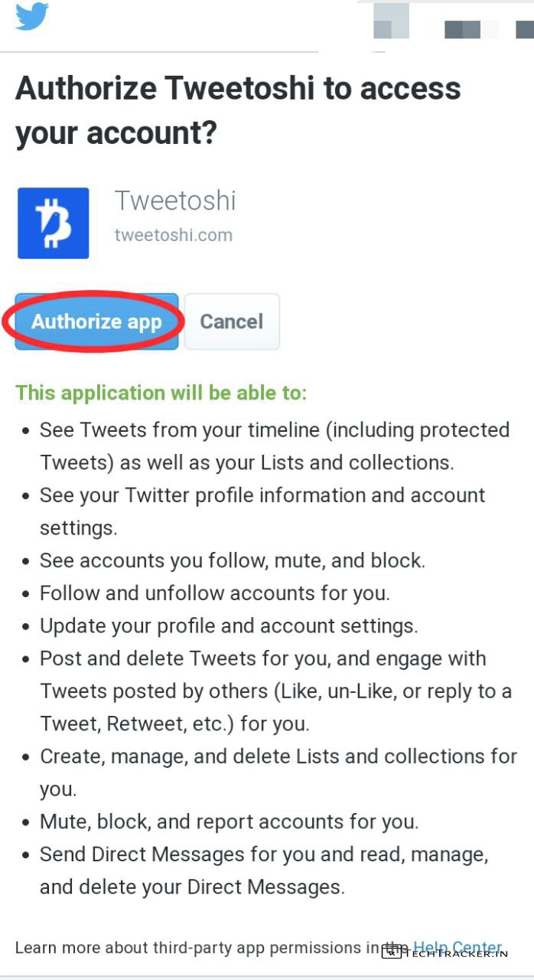Open the Help Center link
The image size is (534, 980).
pyautogui.click(x=457, y=947)
